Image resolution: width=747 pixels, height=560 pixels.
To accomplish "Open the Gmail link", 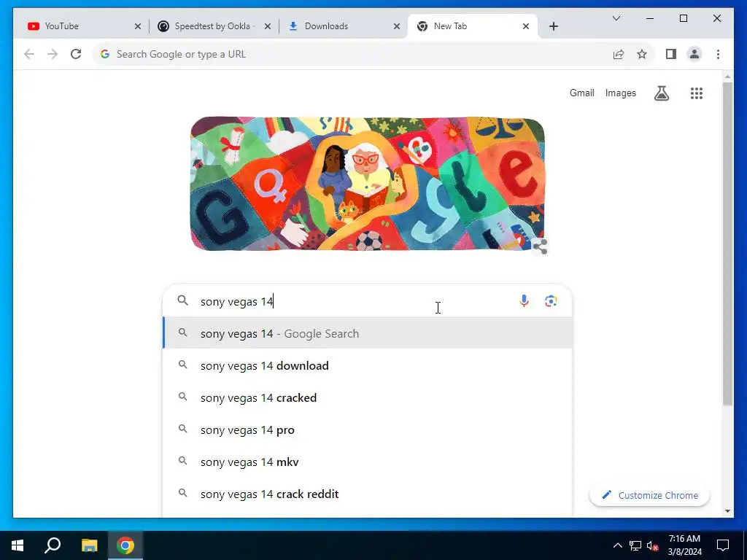I will click(x=581, y=93).
